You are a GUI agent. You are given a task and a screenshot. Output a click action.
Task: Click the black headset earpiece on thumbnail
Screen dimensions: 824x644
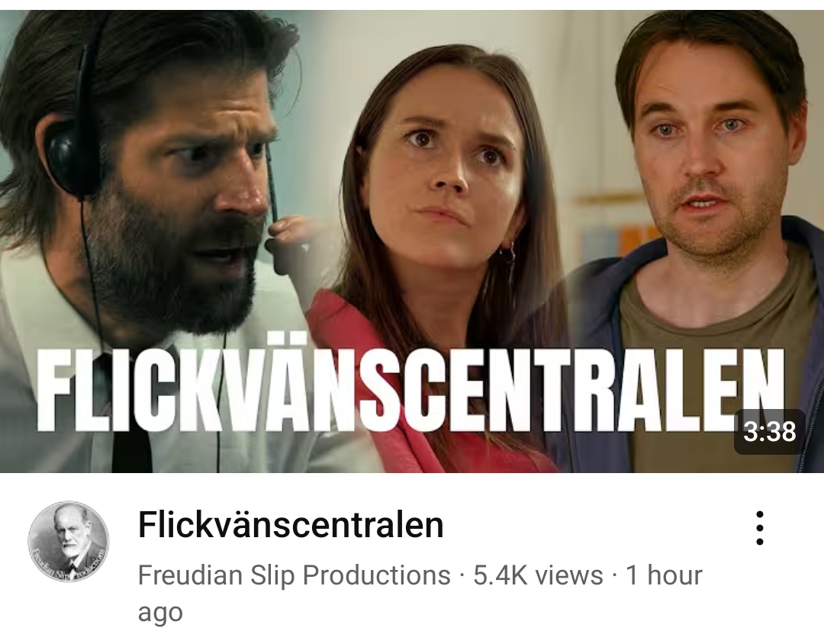69,158
